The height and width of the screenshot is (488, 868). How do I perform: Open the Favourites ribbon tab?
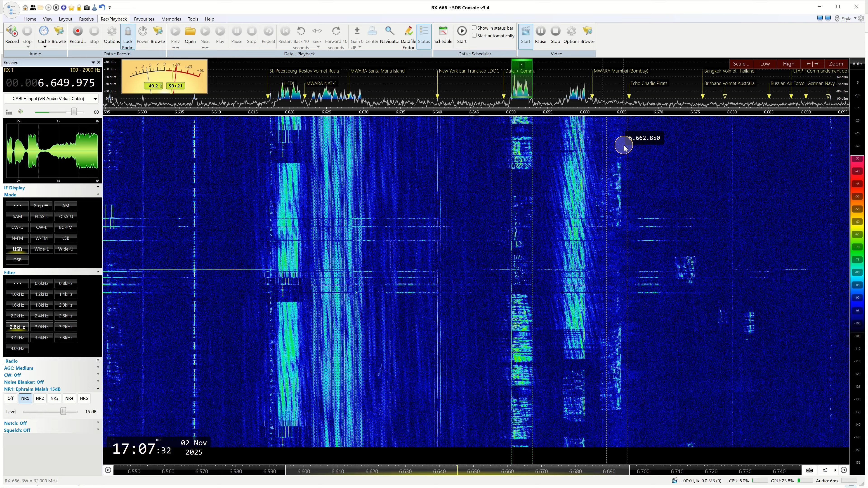(x=144, y=19)
